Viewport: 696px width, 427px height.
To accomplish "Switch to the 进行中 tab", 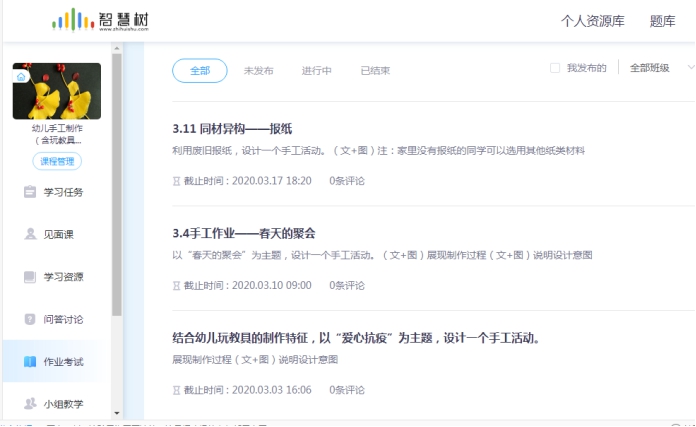I will 317,71.
